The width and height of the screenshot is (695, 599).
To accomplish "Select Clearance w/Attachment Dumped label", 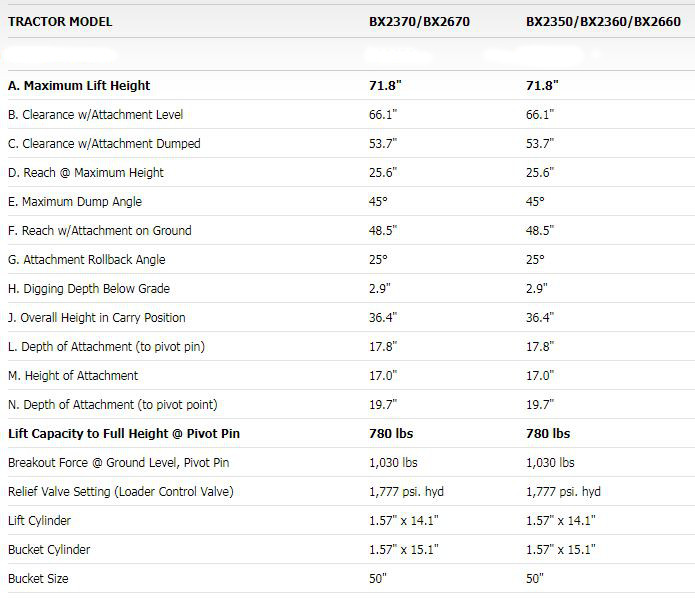I will tap(104, 144).
